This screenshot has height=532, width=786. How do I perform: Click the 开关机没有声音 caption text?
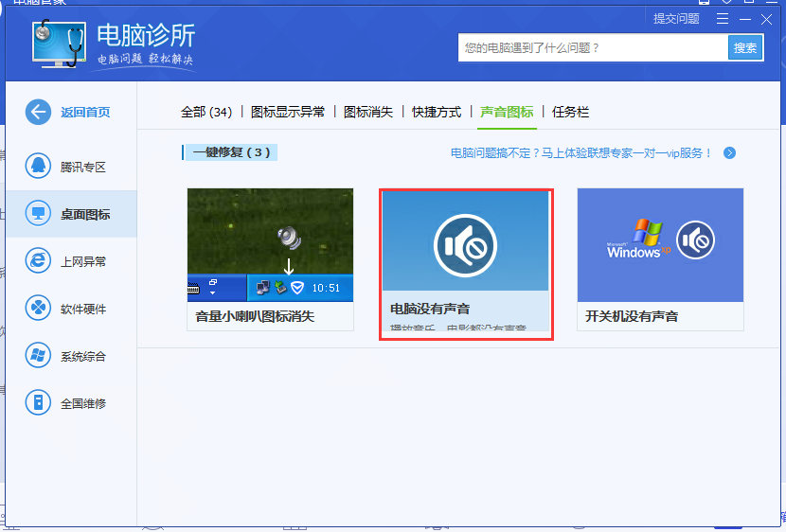pyautogui.click(x=632, y=316)
